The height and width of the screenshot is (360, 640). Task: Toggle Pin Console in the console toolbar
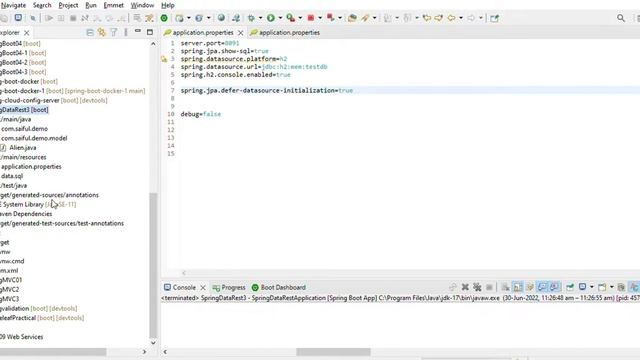[x=570, y=287]
